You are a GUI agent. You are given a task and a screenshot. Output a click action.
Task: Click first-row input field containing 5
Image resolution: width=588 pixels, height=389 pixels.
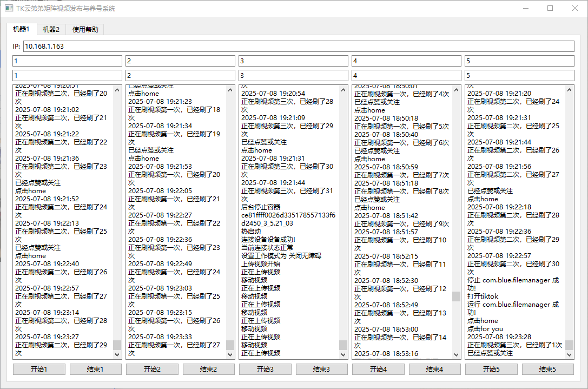point(519,61)
